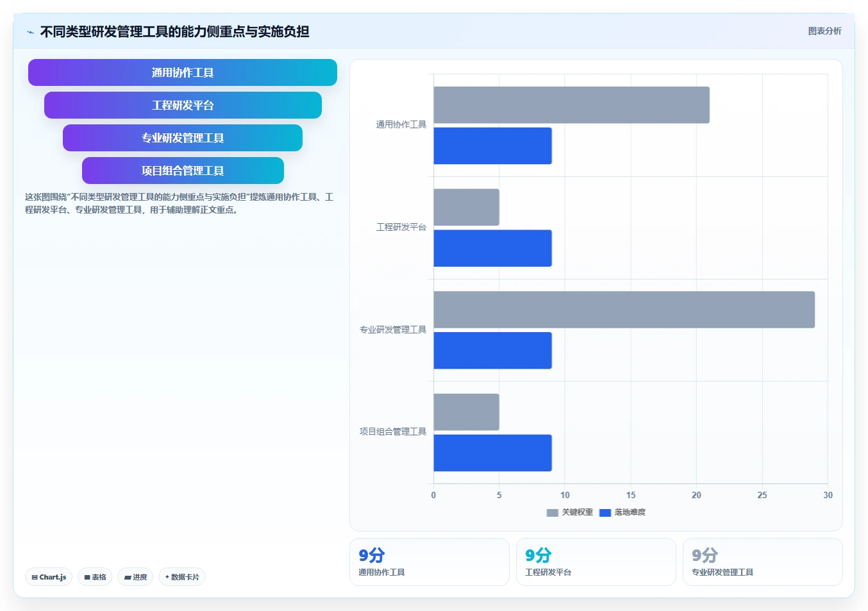Click the 项目组合管理工具 y-axis label

coord(393,432)
